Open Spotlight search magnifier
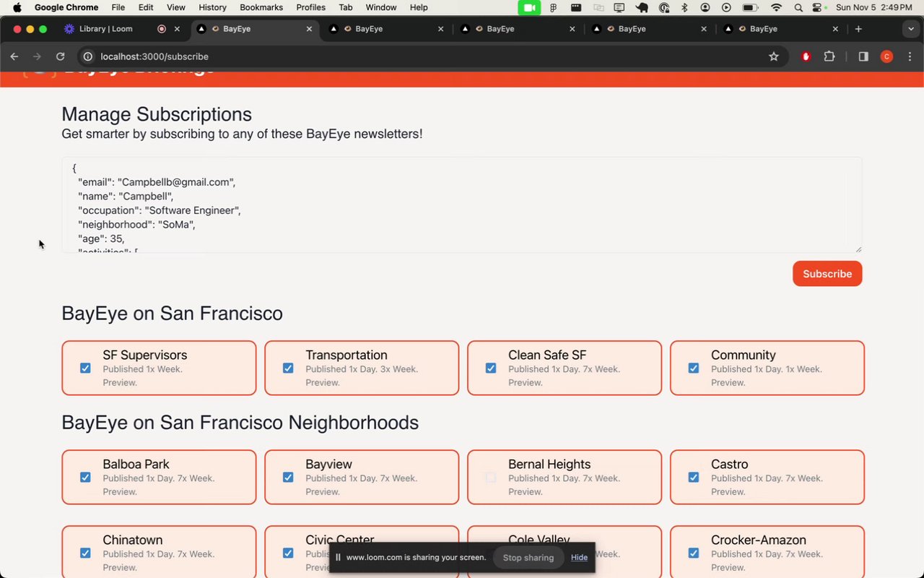The image size is (924, 578). 798,7
